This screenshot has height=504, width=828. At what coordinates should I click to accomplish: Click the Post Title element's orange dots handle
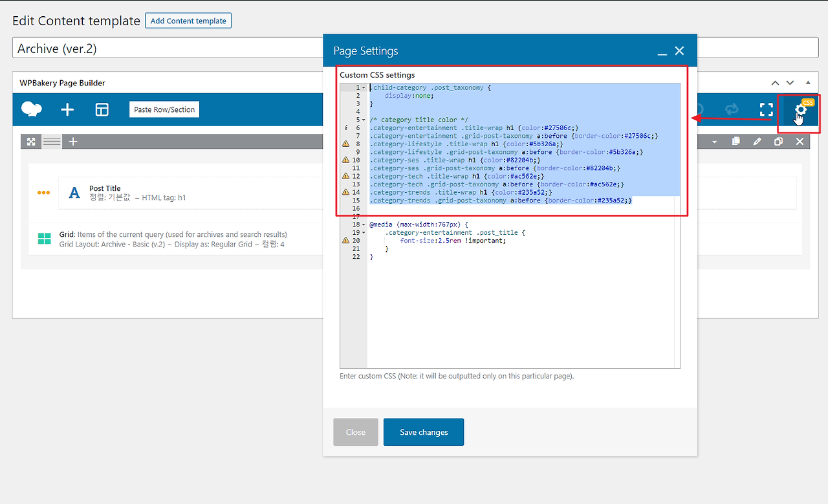[43, 193]
